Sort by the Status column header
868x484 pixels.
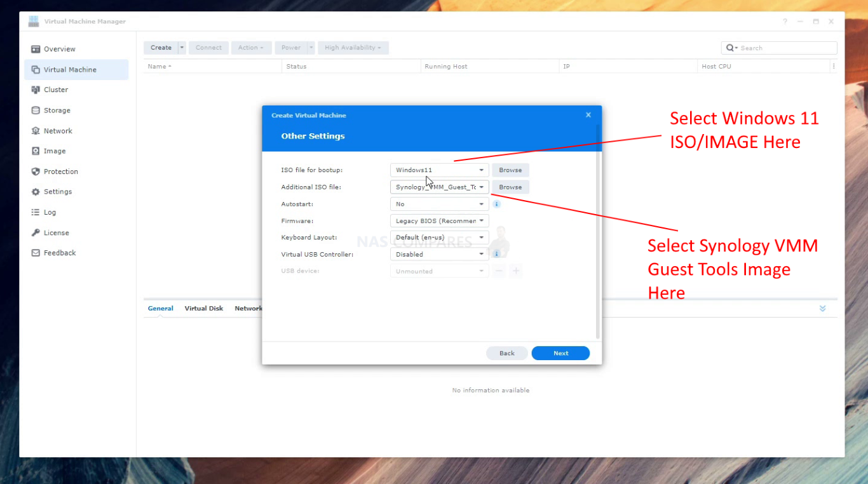tap(351, 66)
